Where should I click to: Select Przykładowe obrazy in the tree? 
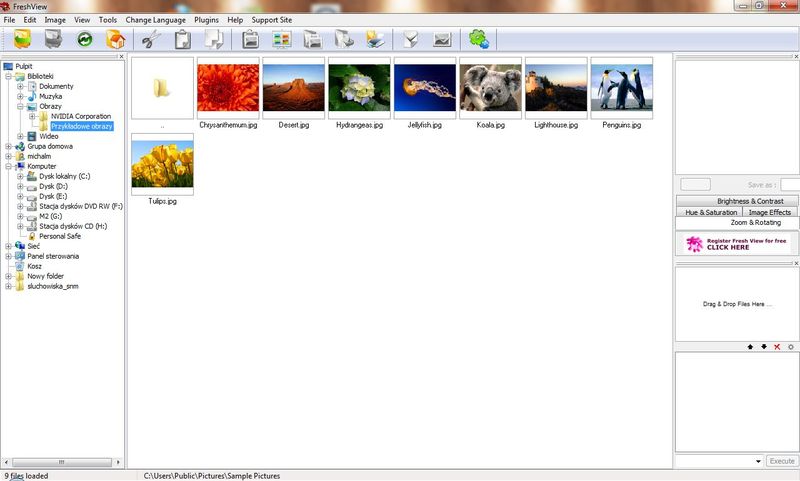[x=82, y=126]
